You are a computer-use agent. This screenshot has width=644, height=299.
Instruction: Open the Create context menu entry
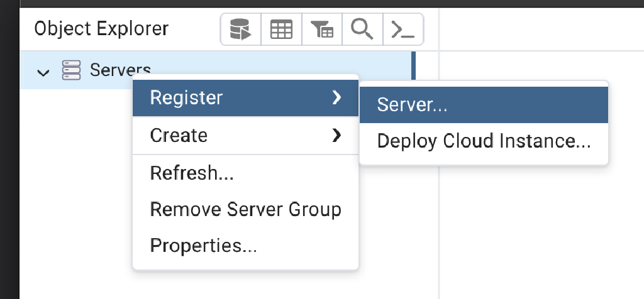point(246,135)
